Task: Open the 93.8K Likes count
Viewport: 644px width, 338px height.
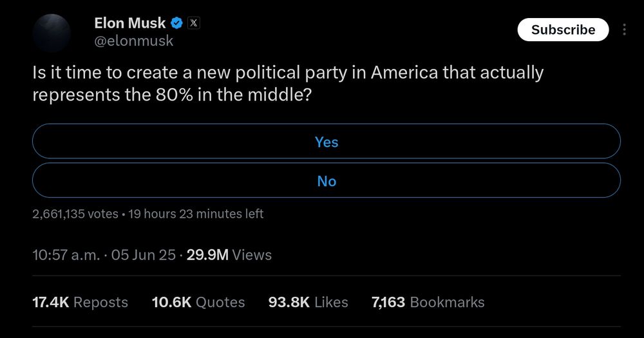Action: pos(308,303)
